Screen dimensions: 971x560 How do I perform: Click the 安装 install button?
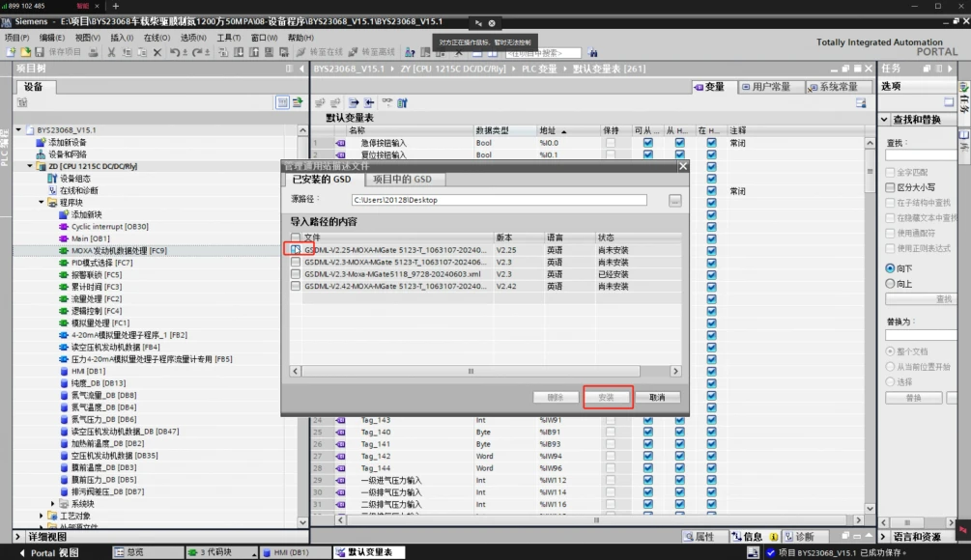tap(606, 397)
